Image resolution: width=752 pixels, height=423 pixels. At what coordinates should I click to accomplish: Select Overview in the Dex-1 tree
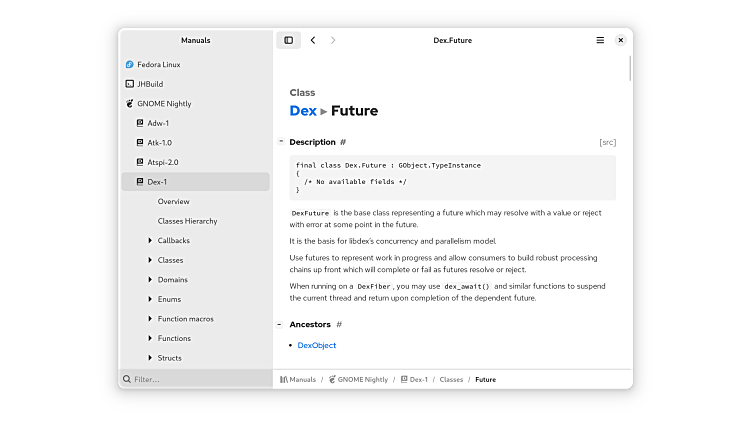point(173,202)
